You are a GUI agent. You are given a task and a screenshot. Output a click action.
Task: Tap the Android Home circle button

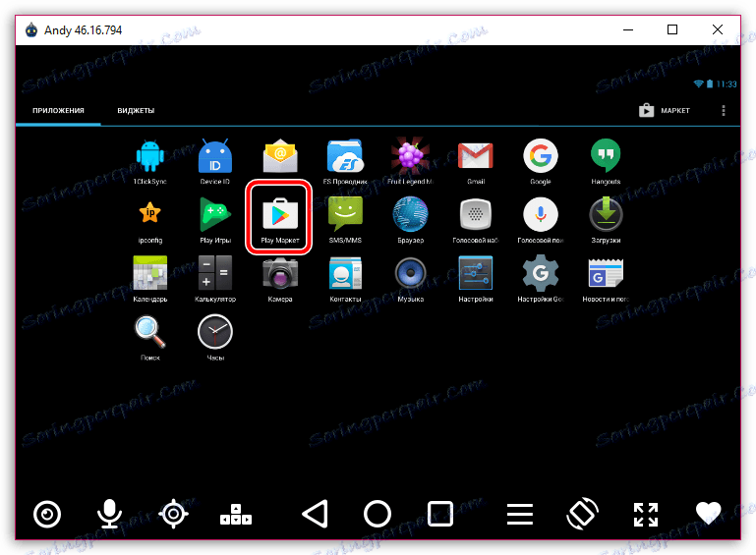pos(378,514)
